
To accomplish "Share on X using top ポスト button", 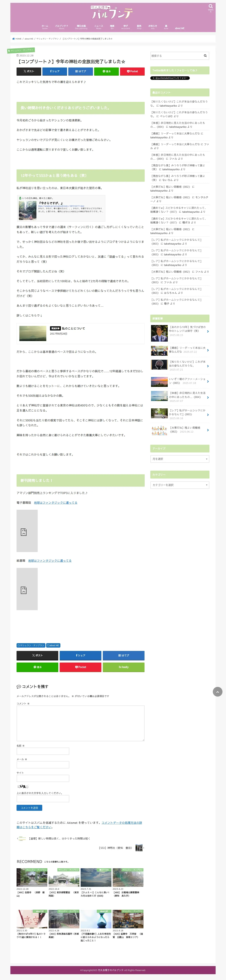I will (29, 71).
